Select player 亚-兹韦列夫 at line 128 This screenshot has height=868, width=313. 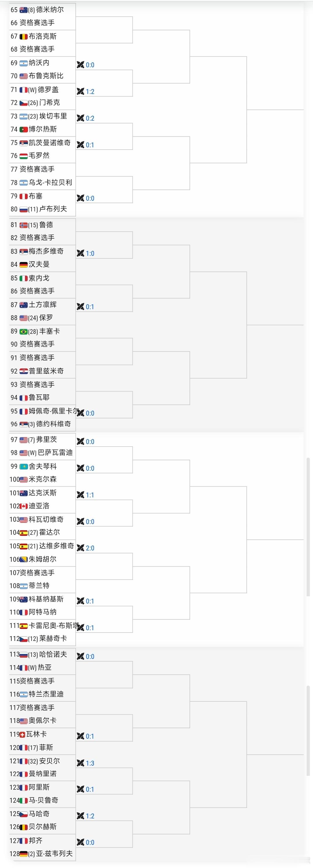[55, 853]
